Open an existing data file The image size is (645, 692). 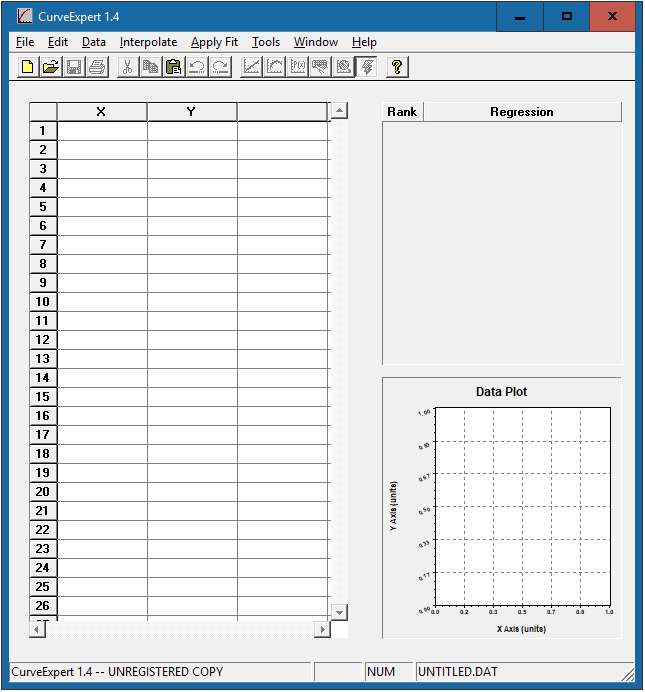pyautogui.click(x=51, y=67)
